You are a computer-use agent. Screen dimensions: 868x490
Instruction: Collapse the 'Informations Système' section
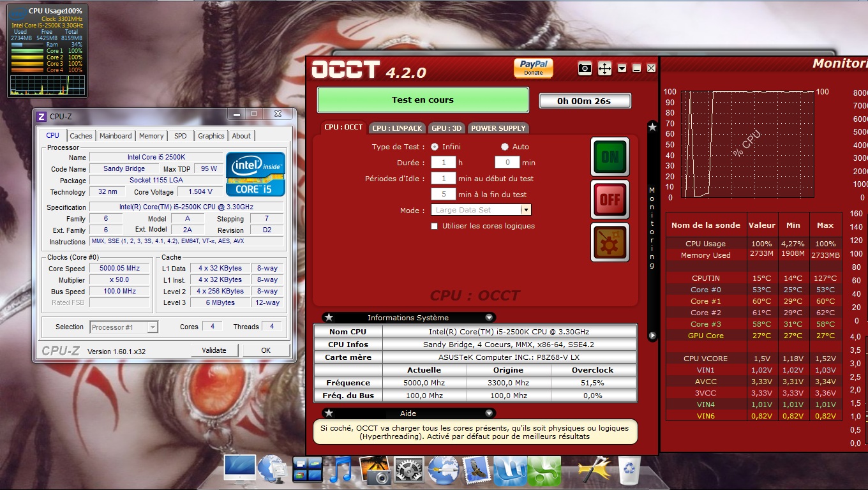coord(489,318)
